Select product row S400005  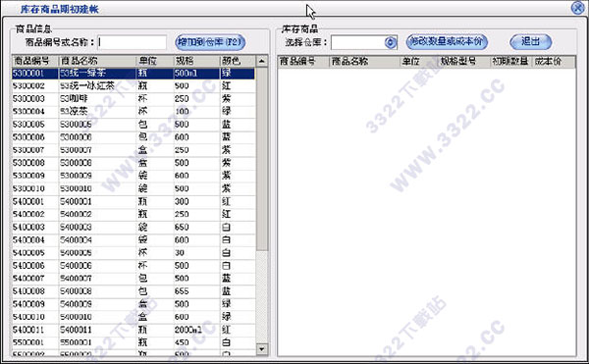(134, 253)
